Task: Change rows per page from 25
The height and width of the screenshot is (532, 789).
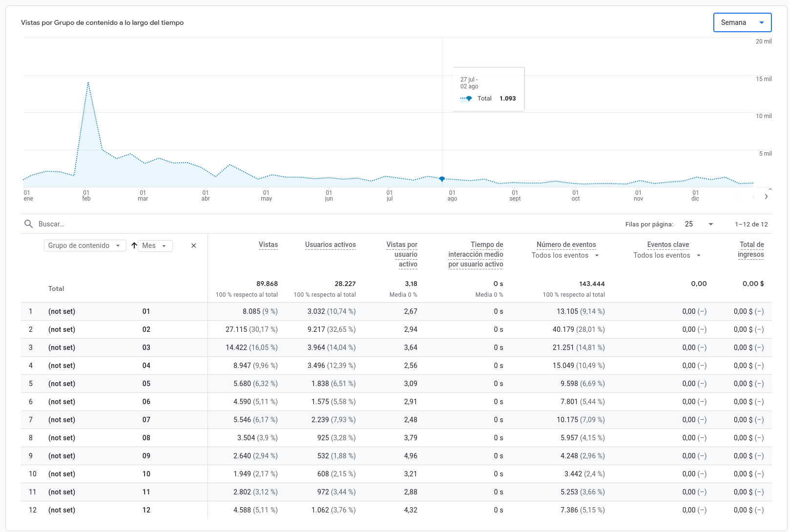Action: (x=699, y=224)
